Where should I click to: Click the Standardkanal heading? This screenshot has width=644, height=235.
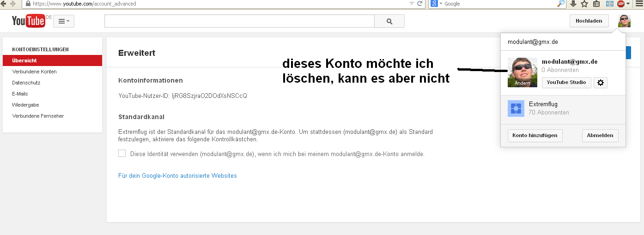[141, 117]
